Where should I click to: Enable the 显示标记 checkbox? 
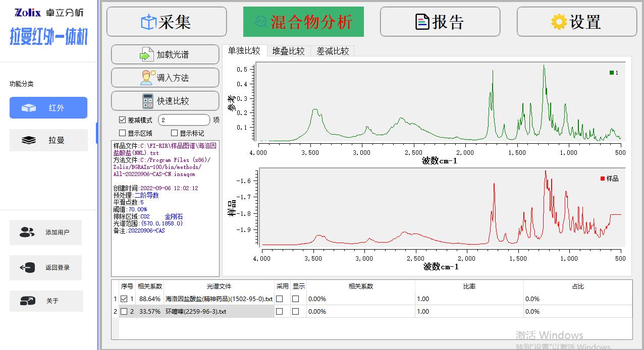point(174,133)
